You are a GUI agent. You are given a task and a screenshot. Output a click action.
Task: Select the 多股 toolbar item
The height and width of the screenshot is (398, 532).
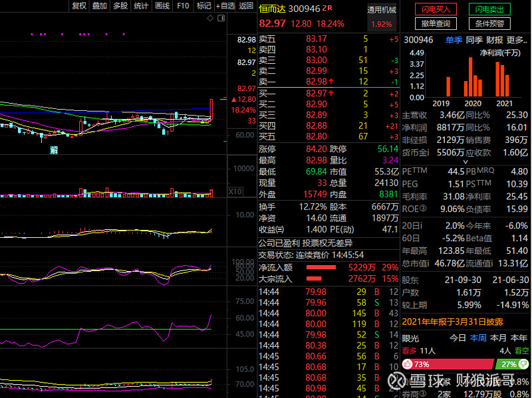tap(120, 6)
